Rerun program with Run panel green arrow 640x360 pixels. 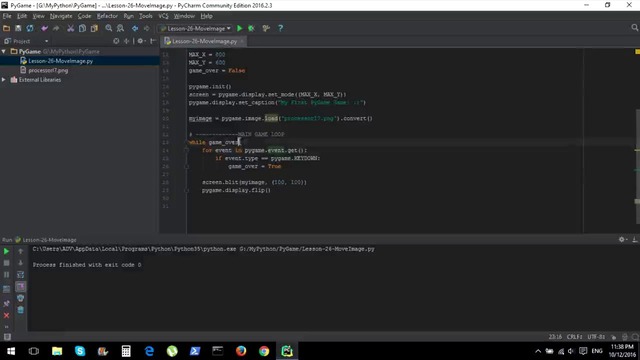(7, 251)
